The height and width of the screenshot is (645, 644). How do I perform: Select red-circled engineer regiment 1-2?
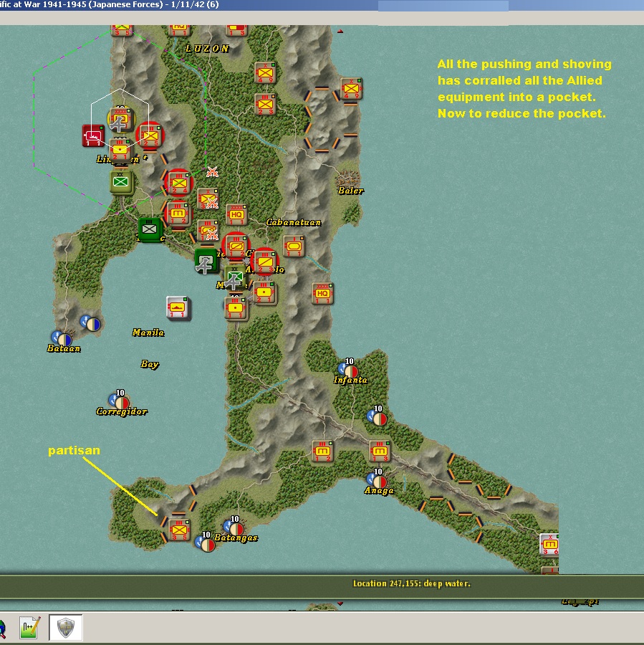178,213
